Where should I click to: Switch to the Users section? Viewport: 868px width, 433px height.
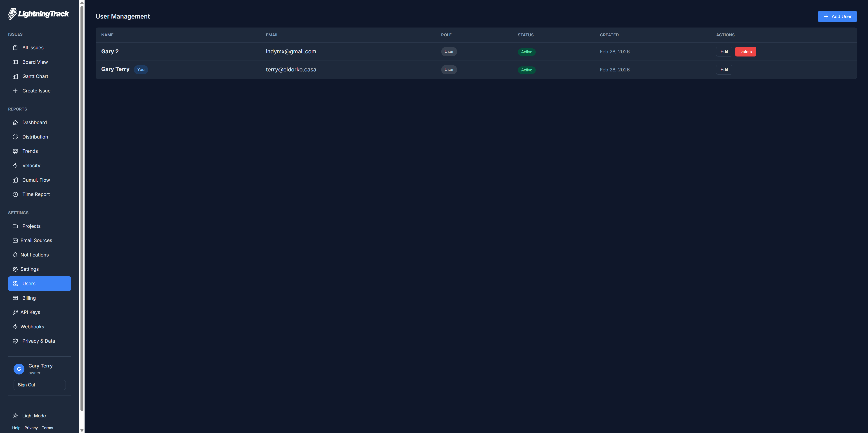click(39, 283)
